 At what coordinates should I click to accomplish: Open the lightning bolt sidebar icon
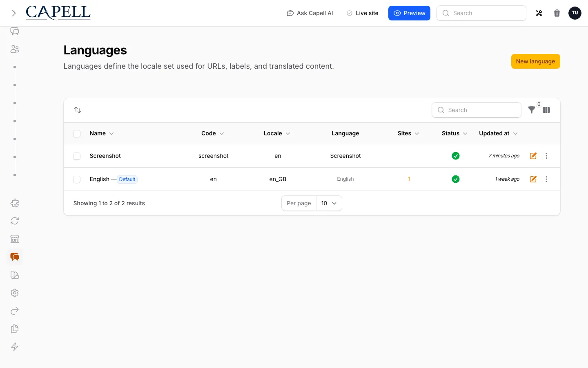[15, 347]
